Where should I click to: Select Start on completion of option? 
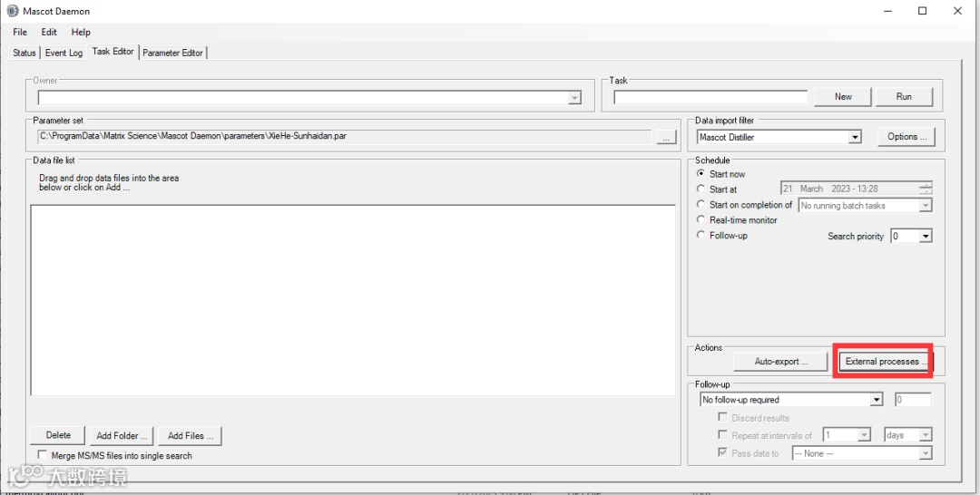[x=701, y=205]
